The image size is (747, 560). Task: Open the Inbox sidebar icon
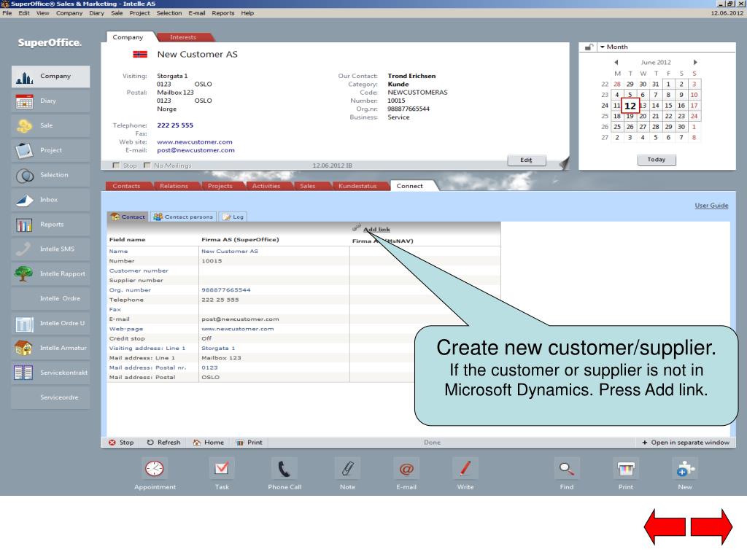(24, 200)
